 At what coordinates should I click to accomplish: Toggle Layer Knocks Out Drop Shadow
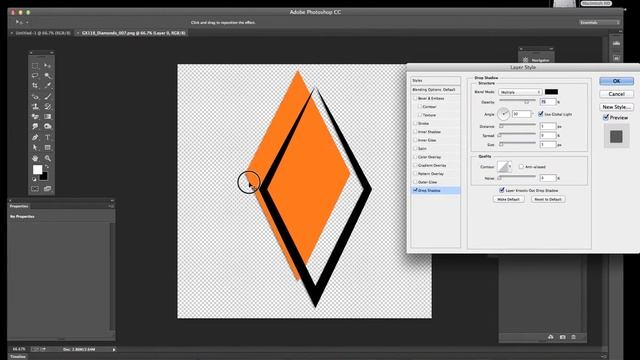pyautogui.click(x=502, y=190)
